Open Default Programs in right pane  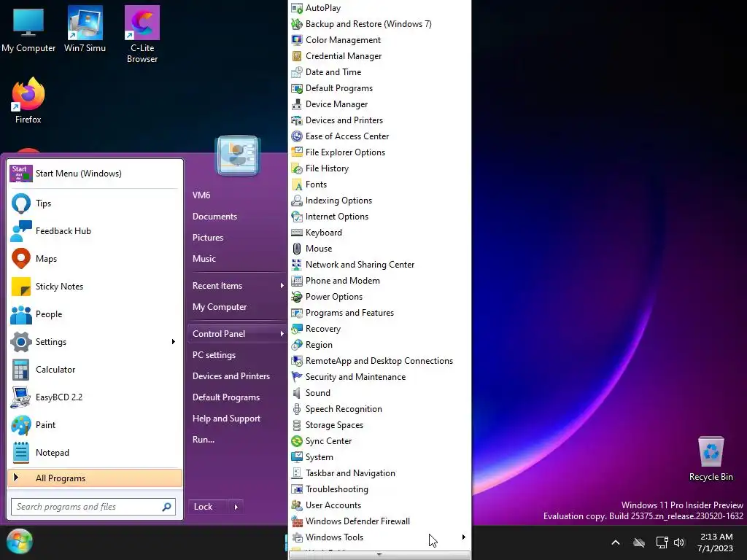tap(226, 397)
